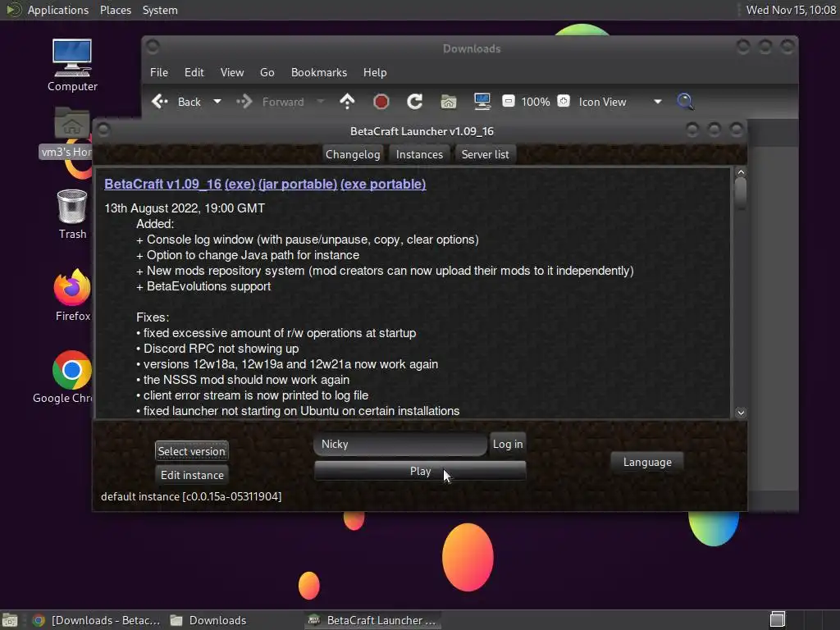This screenshot has width=840, height=630.
Task: Select the Firefox desktop icon
Action: [x=72, y=294]
